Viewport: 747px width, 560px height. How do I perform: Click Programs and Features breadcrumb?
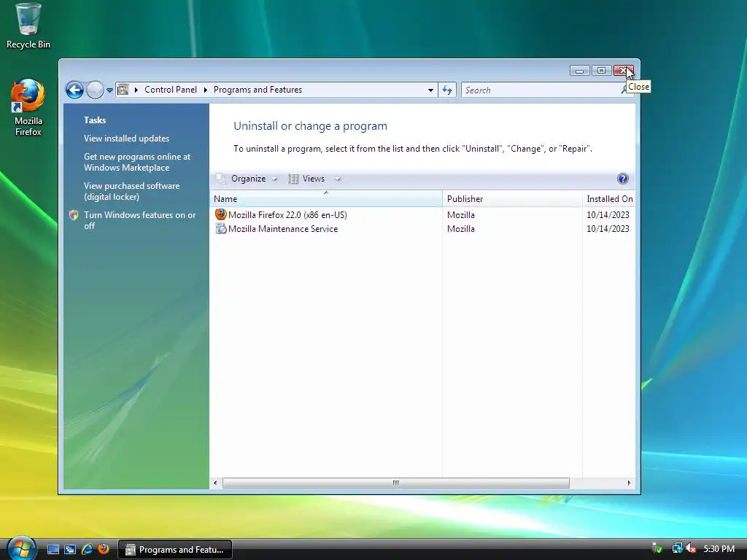258,90
